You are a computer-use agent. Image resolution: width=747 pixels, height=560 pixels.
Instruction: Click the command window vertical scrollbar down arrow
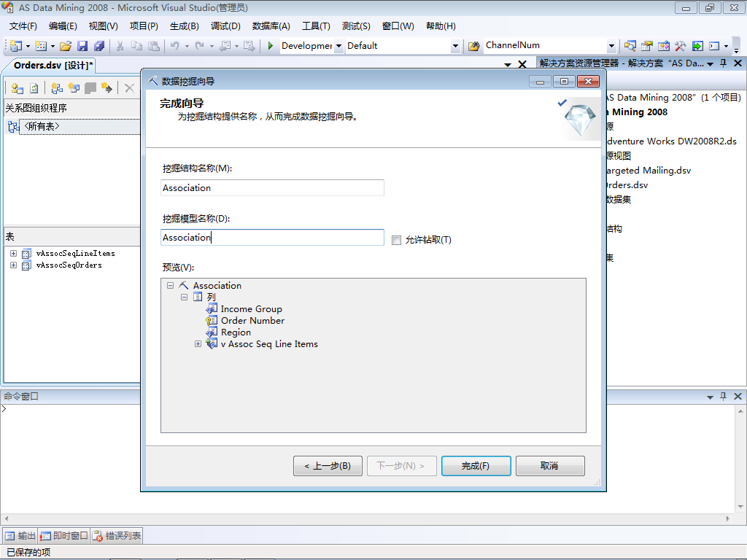[x=740, y=507]
